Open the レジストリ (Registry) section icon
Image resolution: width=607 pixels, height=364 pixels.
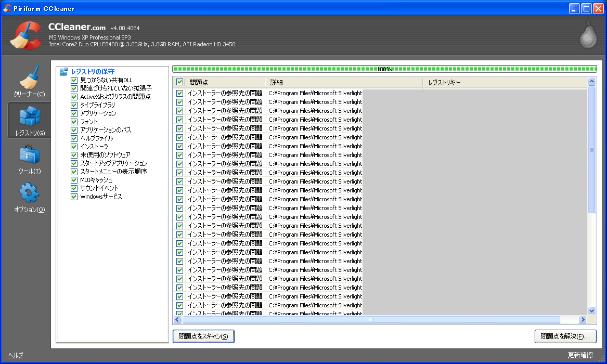pyautogui.click(x=30, y=116)
